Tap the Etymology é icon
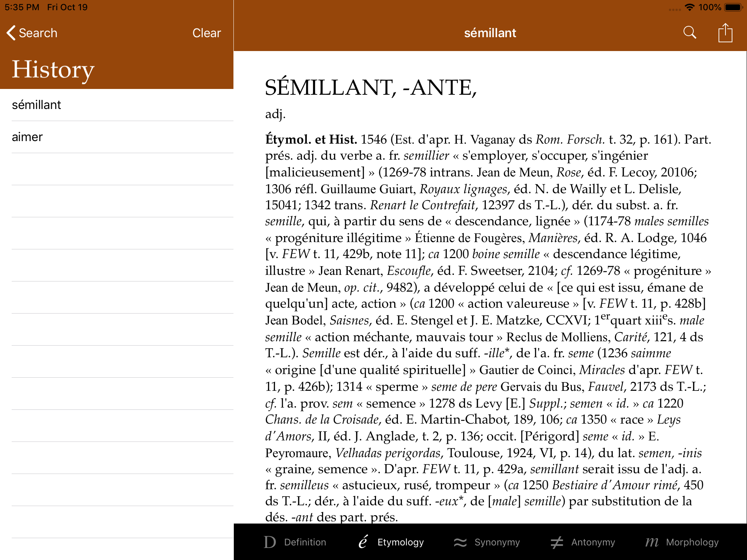This screenshot has height=560, width=747. click(x=363, y=542)
